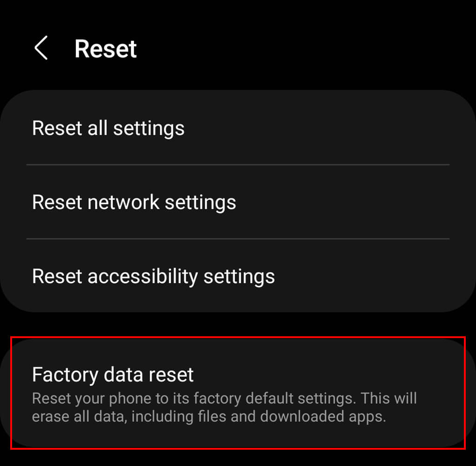Click the word 'network' in the second option
476x466 pixels.
click(x=123, y=202)
